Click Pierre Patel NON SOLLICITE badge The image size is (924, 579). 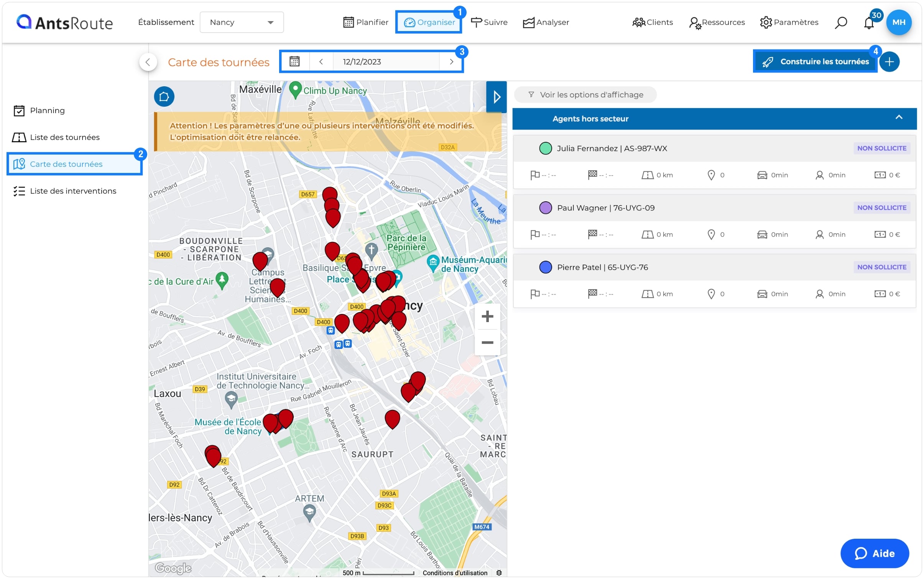coord(881,267)
